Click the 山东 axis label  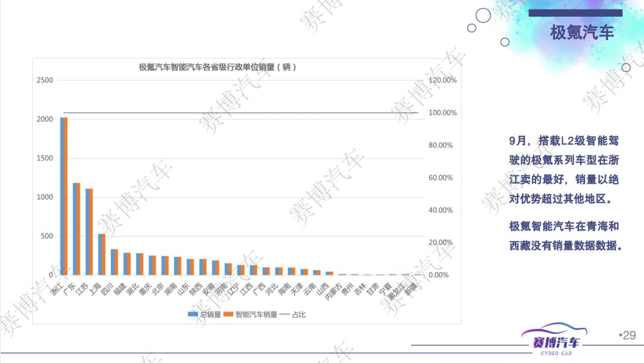(x=184, y=288)
